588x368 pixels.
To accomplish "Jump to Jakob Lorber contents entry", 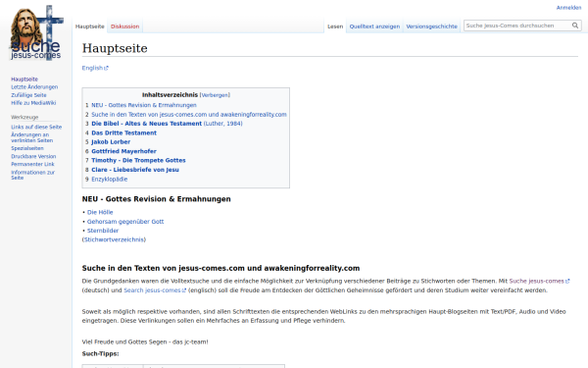I will pyautogui.click(x=111, y=142).
